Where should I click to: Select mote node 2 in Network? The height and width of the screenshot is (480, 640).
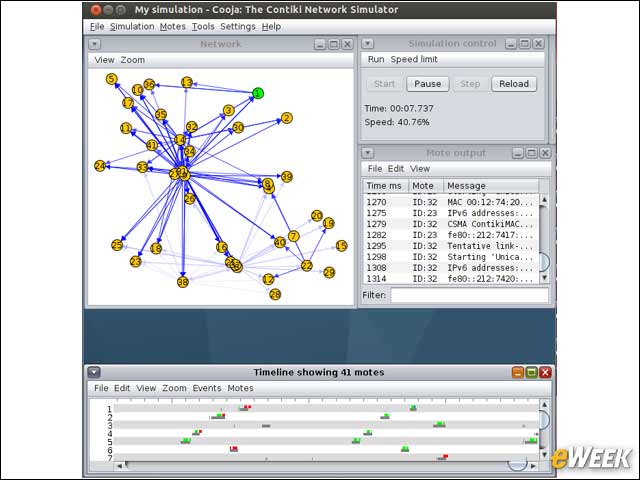point(287,118)
